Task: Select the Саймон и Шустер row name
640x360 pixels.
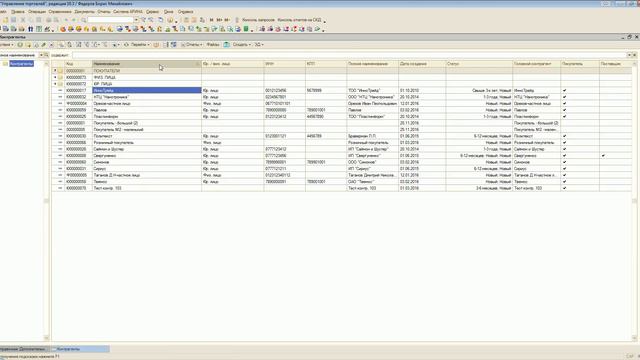Action: (x=109, y=149)
